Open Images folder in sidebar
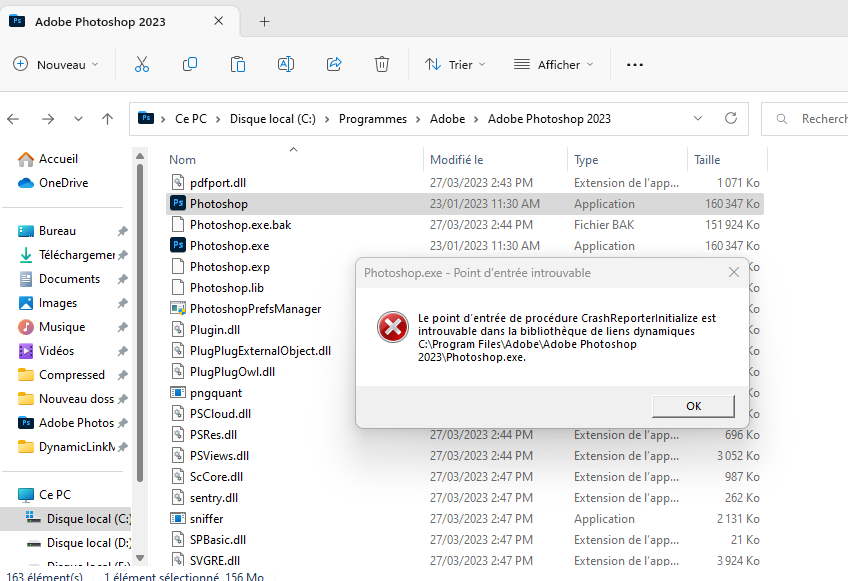This screenshot has height=581, width=848. pos(47,303)
